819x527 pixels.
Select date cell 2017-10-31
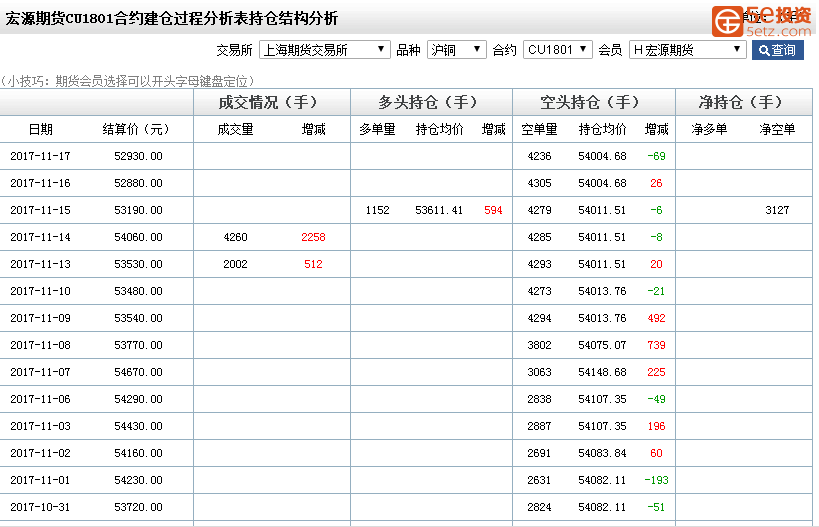(x=40, y=507)
